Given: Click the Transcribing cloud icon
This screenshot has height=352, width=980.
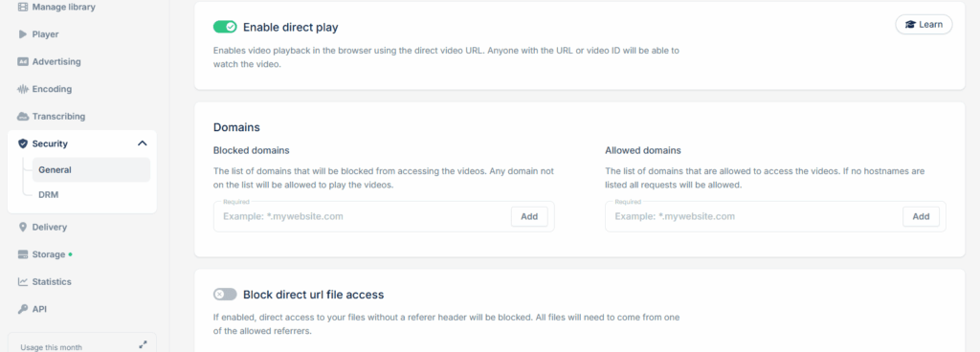Looking at the screenshot, I should [23, 117].
